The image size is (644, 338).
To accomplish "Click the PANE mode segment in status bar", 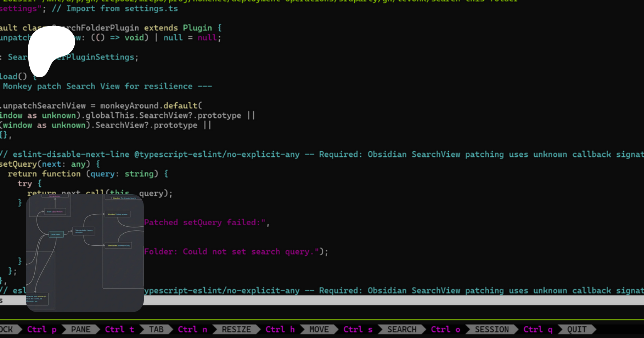I will tap(80, 329).
